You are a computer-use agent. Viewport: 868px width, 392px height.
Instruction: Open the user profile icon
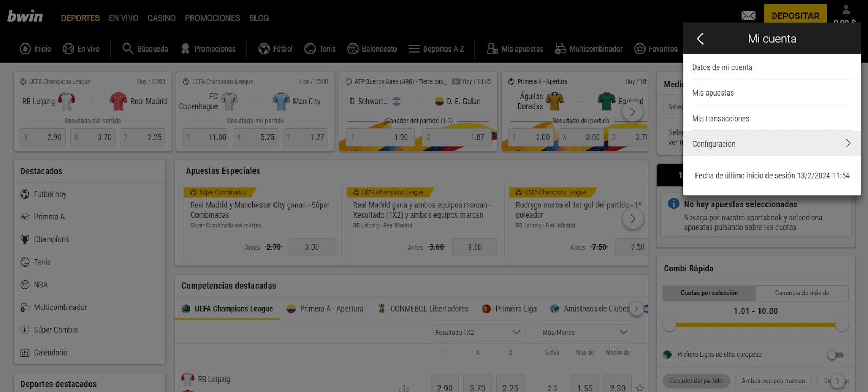point(846,9)
